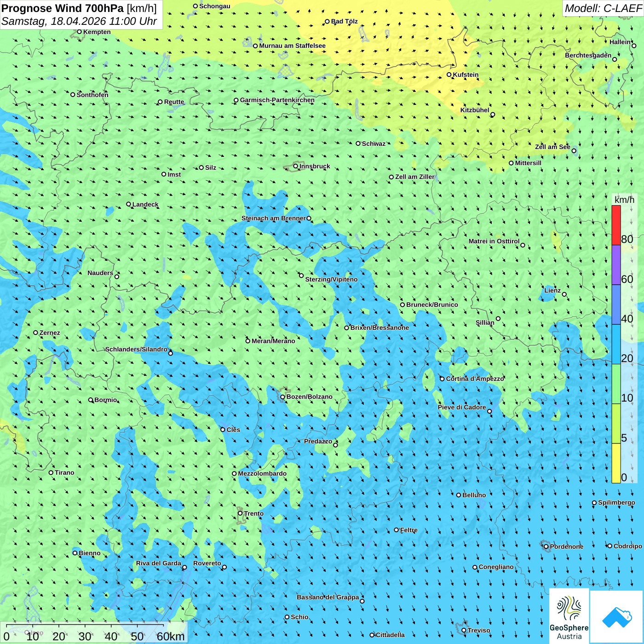The width and height of the screenshot is (644, 644).
Task: Click the 'Conegliano' city label
Action: click(496, 567)
